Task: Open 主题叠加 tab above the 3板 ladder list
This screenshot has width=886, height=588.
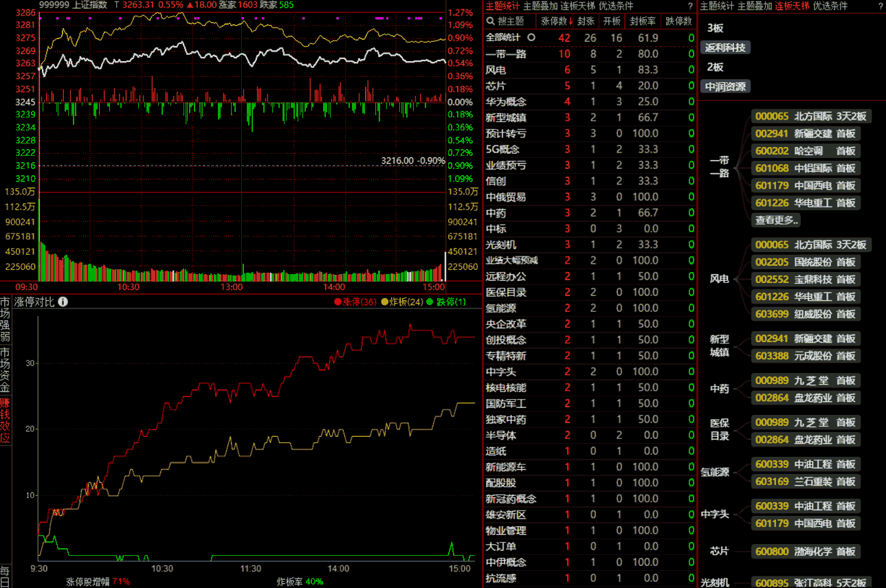Action: pos(755,5)
